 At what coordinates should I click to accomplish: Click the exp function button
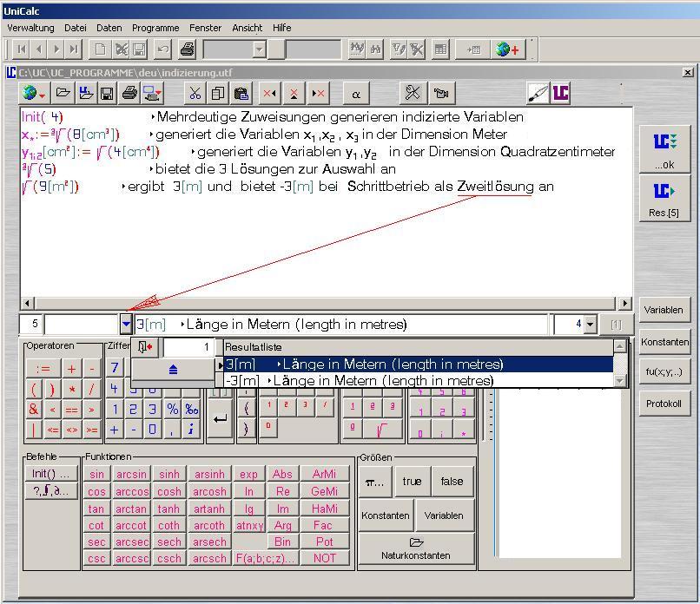click(248, 474)
